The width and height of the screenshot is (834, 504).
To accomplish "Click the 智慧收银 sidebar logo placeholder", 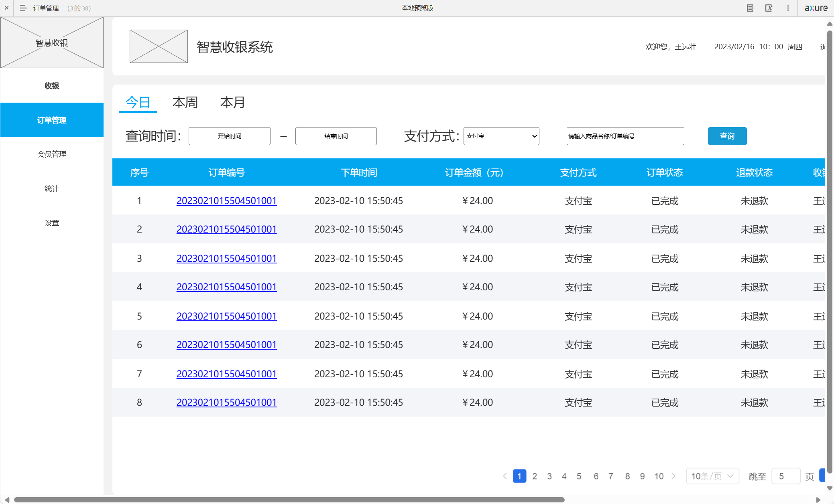I will (x=52, y=43).
